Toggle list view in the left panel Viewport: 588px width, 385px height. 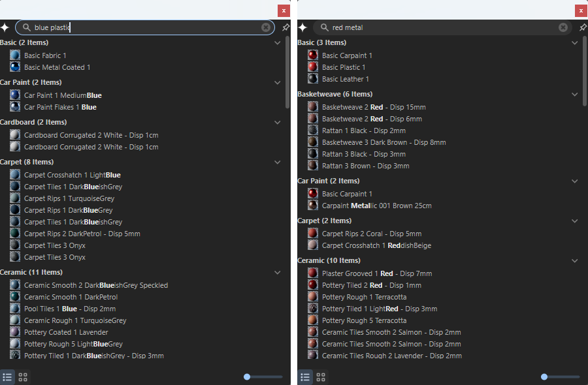tap(8, 377)
